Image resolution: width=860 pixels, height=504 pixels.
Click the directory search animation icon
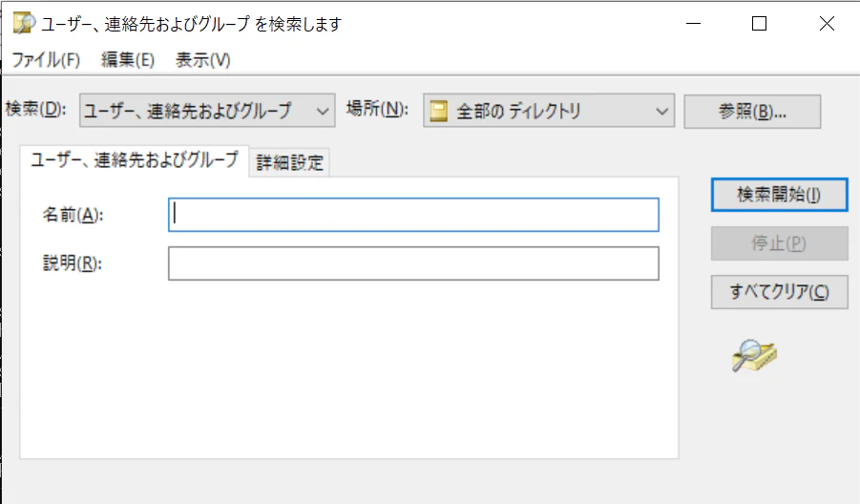point(755,355)
